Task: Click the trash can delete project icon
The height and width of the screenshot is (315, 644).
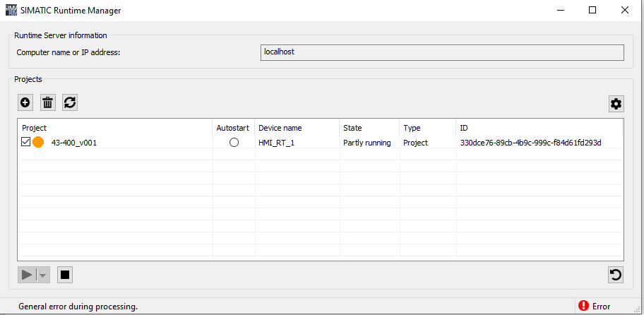Action: coord(47,102)
